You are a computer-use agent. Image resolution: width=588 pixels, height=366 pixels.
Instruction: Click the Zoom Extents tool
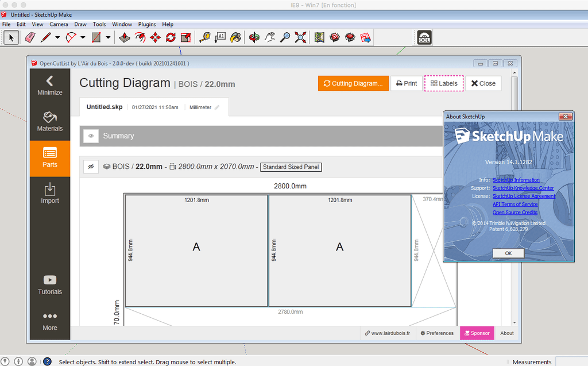[x=300, y=37]
